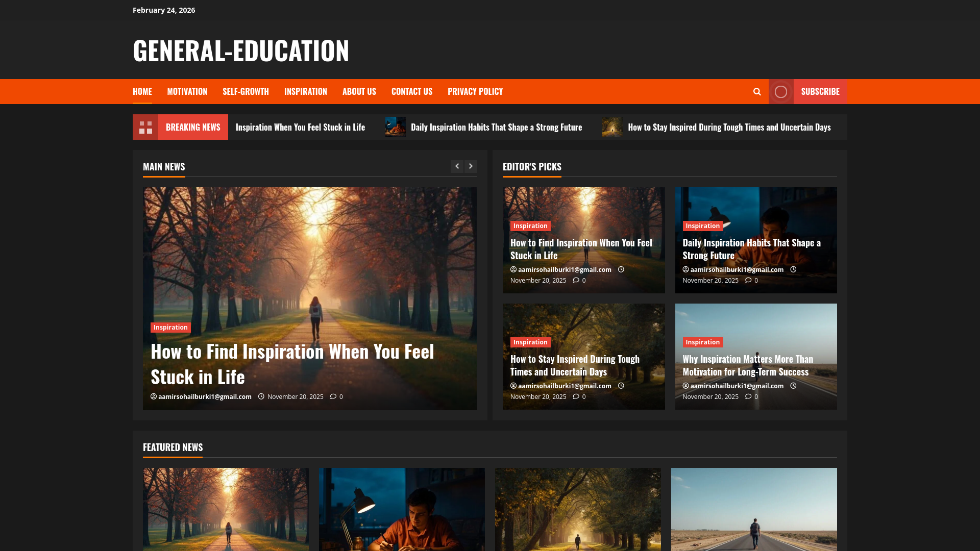The width and height of the screenshot is (980, 551).
Task: Open the Privacy Policy page
Action: [475, 92]
